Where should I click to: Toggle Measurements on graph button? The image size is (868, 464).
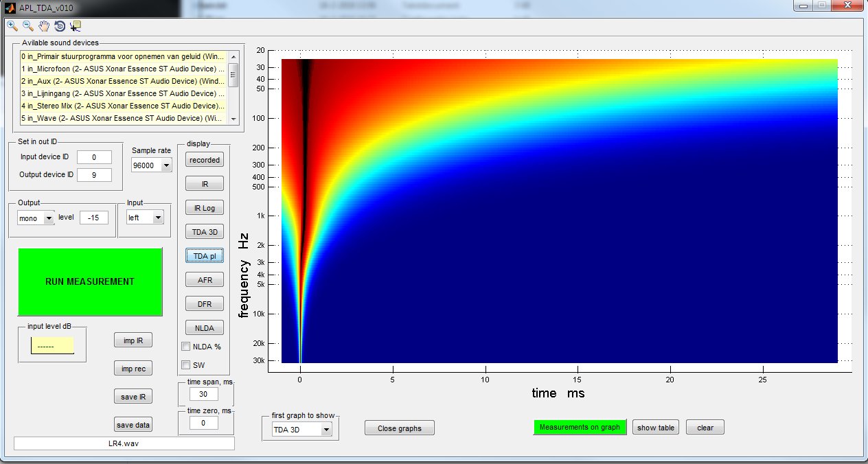coord(580,427)
